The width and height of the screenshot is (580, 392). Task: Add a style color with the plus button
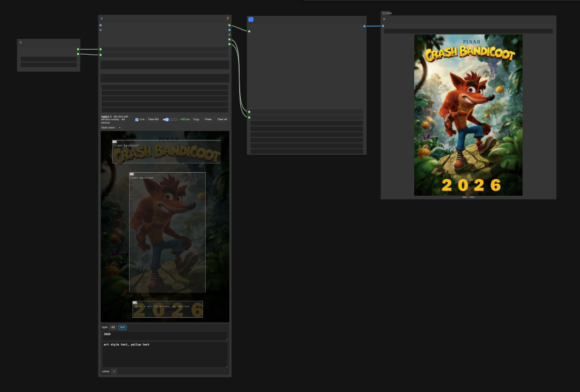click(119, 127)
